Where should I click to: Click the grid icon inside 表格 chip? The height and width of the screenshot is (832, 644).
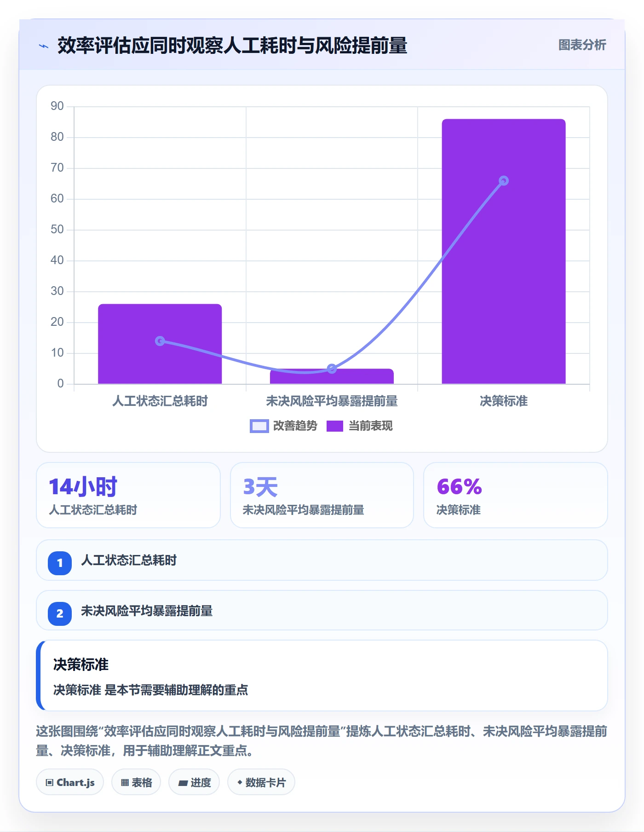pyautogui.click(x=125, y=783)
